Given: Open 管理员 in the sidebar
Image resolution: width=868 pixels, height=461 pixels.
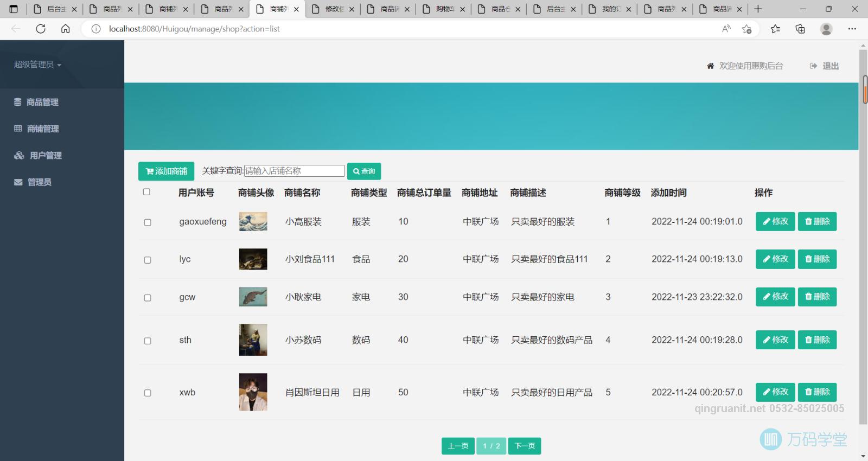Looking at the screenshot, I should pos(33,182).
